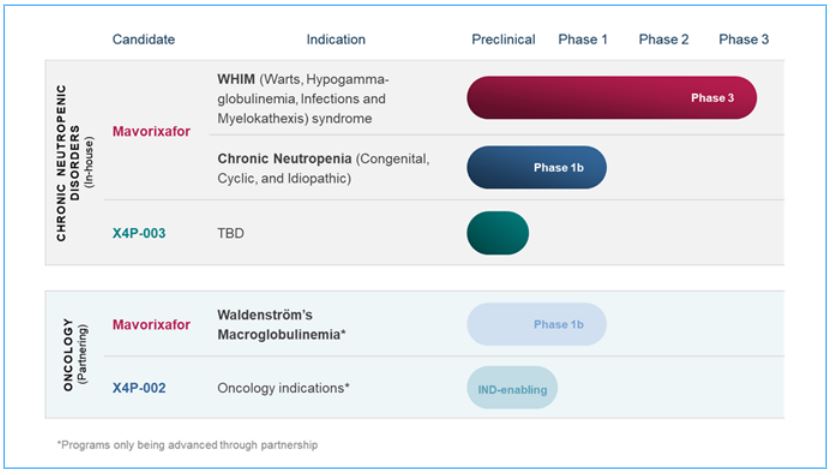Click the Chronic Neutropenia indication text
Screen dimensions: 833x475
[323, 168]
